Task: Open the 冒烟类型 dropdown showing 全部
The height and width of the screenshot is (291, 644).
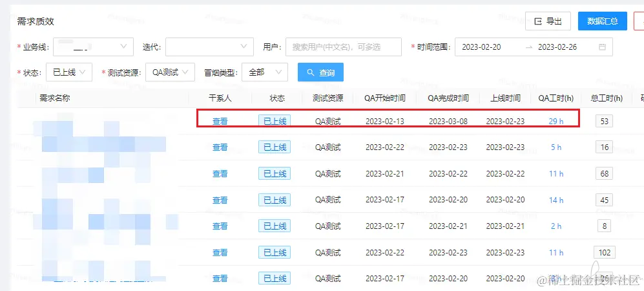Action: 265,72
